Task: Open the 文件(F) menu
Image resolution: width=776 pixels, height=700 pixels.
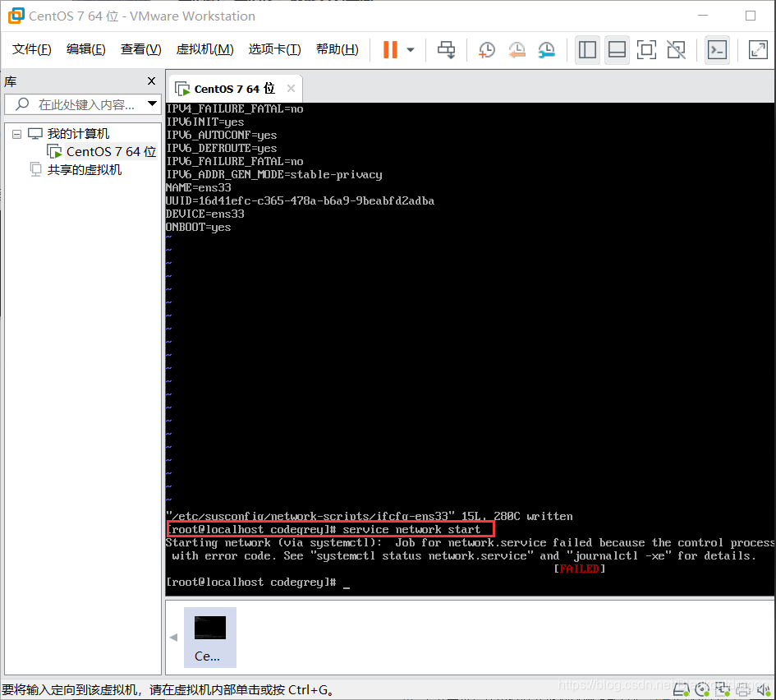Action: tap(32, 49)
